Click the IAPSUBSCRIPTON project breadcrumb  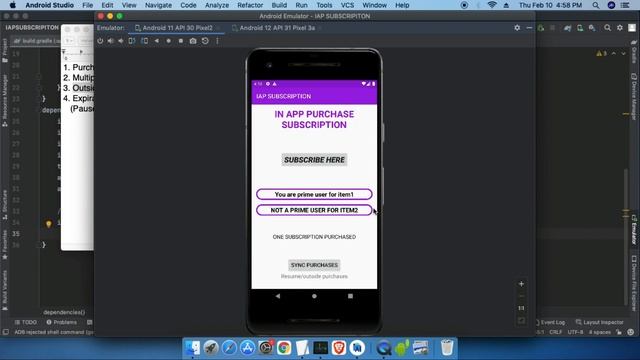32,27
